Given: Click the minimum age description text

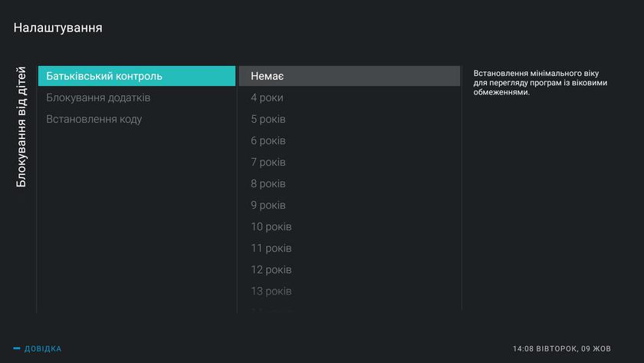Looking at the screenshot, I should [540, 83].
